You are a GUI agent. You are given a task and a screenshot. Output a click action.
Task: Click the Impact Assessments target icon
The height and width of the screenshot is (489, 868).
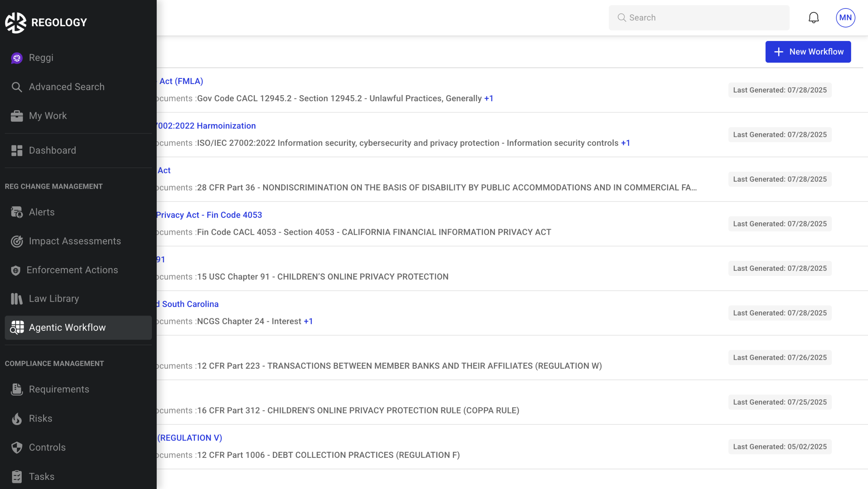pyautogui.click(x=17, y=241)
